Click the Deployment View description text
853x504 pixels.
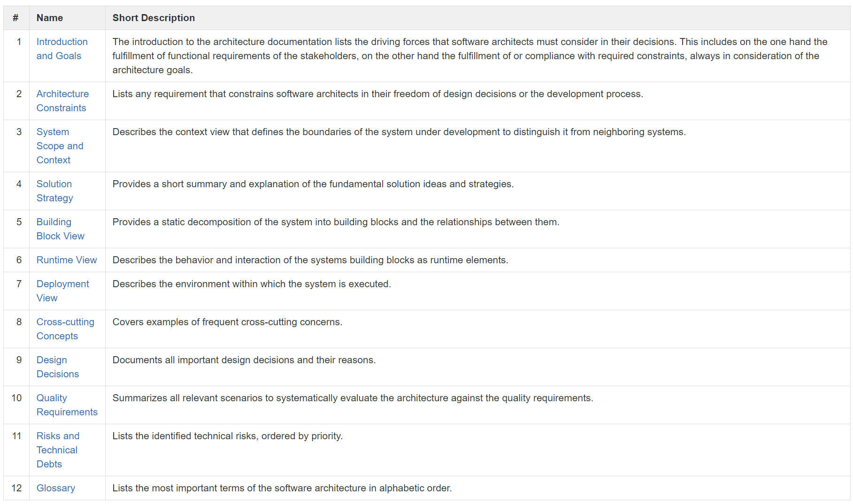click(x=252, y=284)
